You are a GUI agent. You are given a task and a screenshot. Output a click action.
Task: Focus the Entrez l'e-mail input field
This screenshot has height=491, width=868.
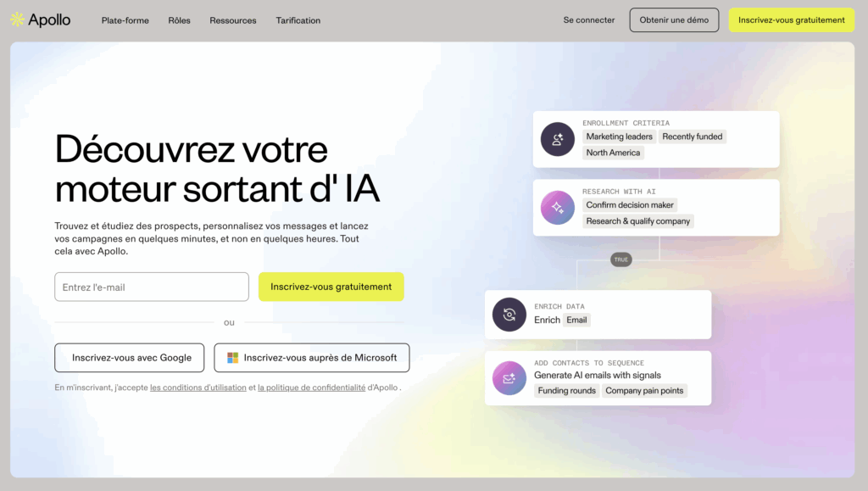152,287
